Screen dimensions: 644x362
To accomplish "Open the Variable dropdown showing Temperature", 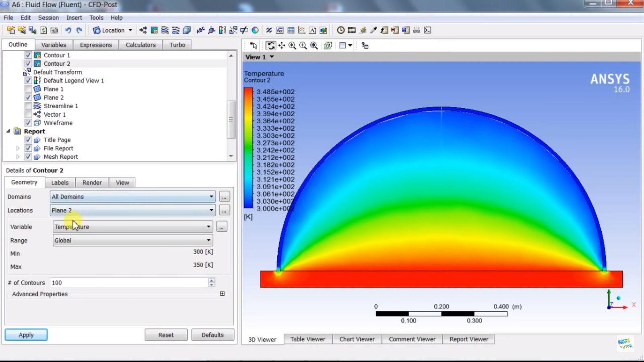I will (133, 227).
